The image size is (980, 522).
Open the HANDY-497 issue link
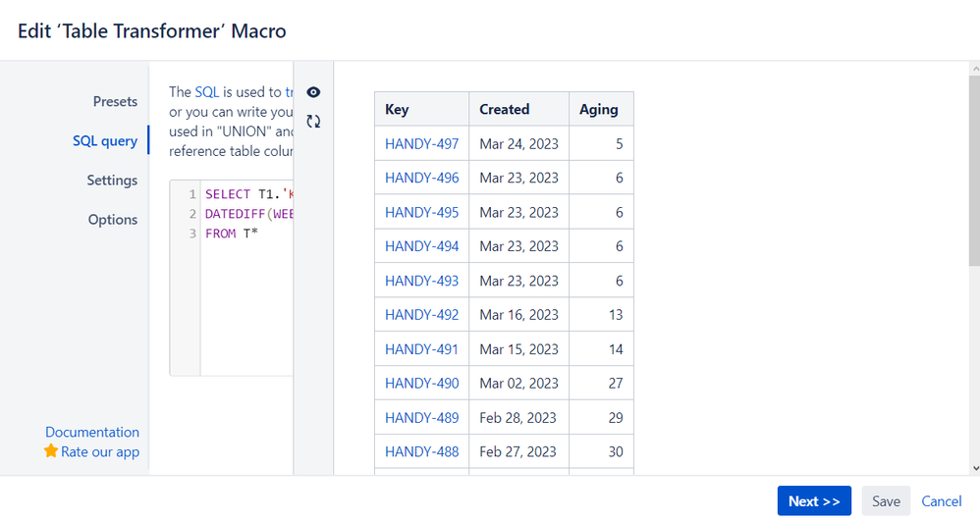tap(421, 143)
